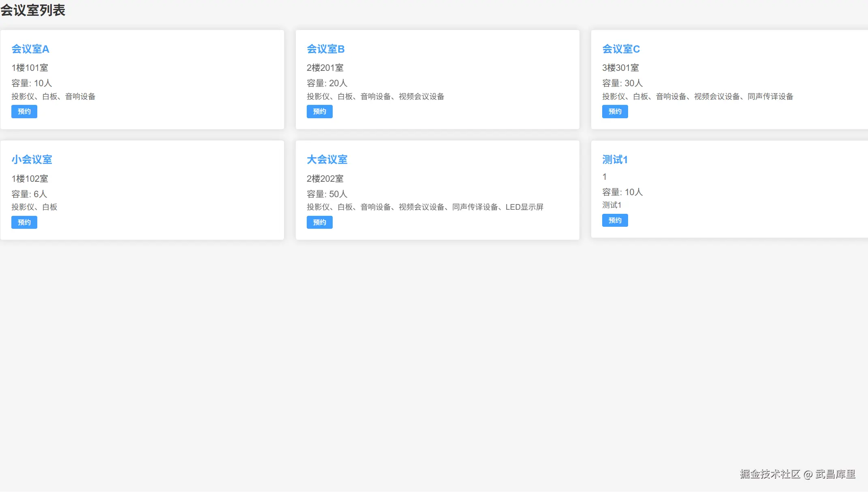Click the 1楼102室 location text
Image resolution: width=868 pixels, height=492 pixels.
point(30,179)
